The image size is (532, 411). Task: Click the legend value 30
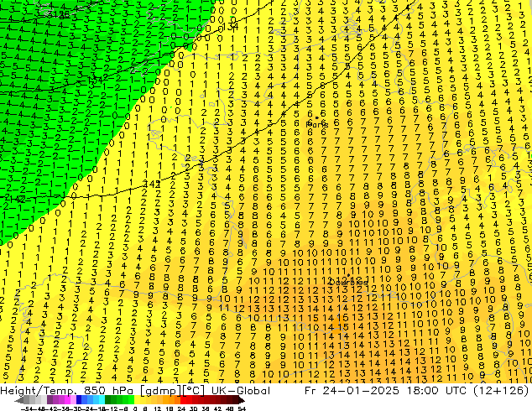[194, 408]
